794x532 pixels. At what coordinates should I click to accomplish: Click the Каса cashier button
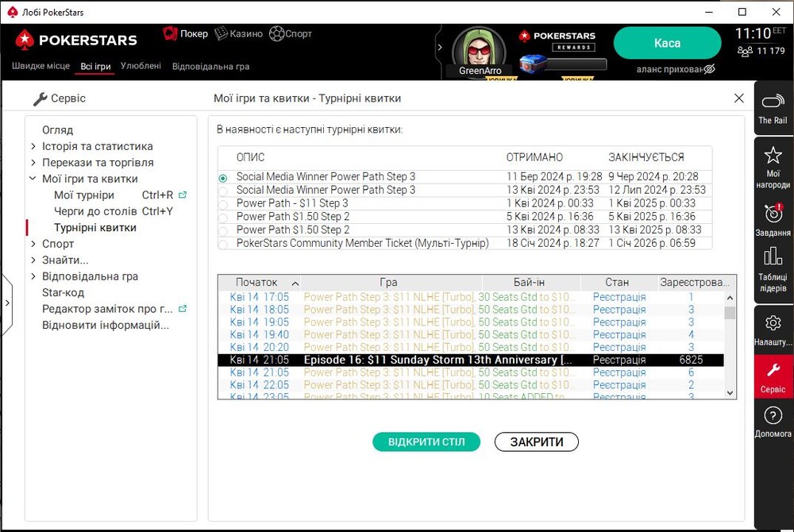click(667, 43)
